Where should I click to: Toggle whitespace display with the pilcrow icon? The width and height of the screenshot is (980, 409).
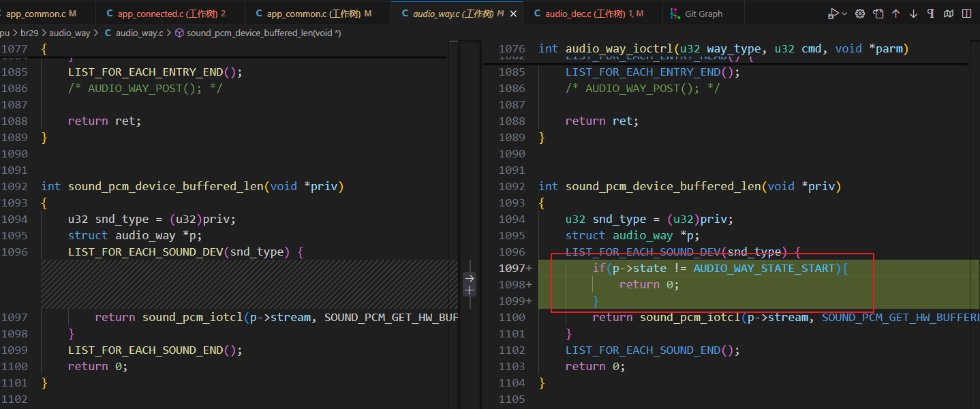(x=931, y=14)
